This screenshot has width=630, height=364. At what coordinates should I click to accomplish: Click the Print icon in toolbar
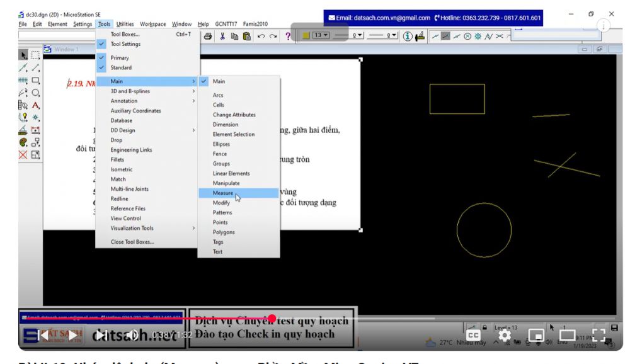pyautogui.click(x=208, y=37)
